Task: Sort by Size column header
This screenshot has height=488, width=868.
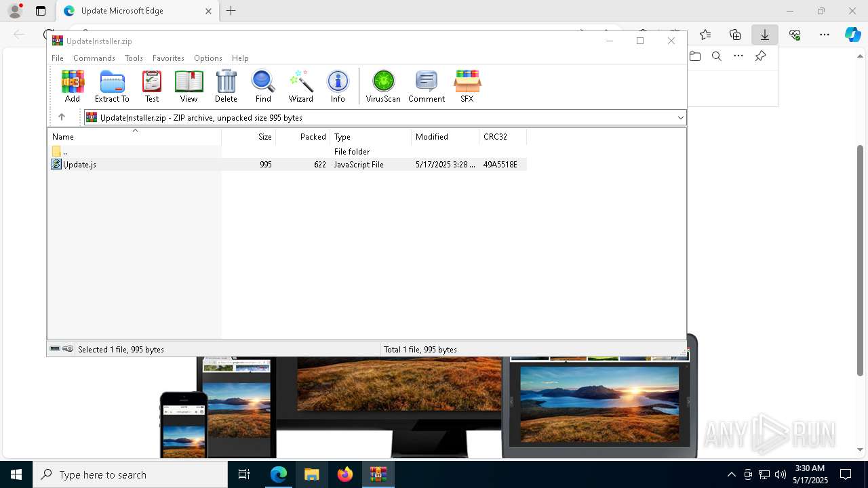Action: (x=249, y=136)
